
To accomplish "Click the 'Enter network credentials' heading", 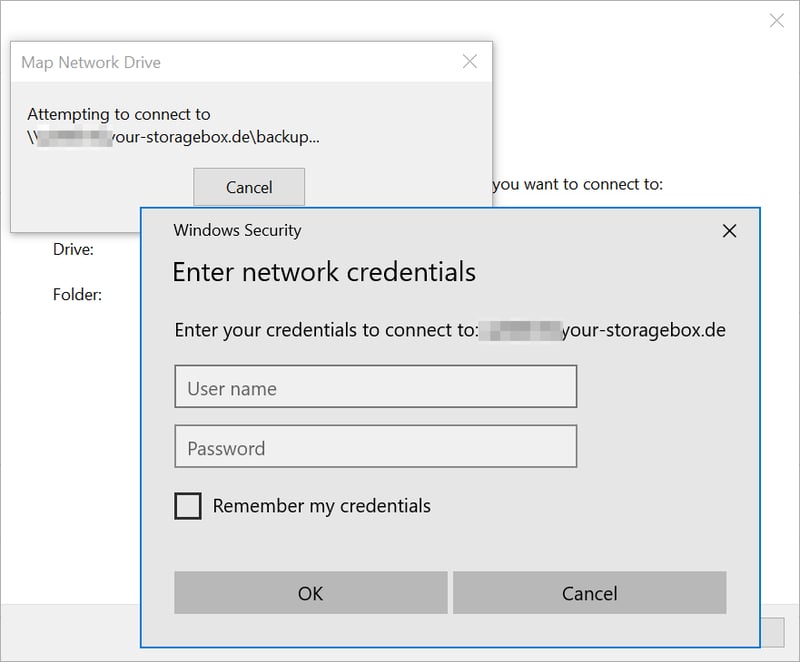I will (x=324, y=272).
